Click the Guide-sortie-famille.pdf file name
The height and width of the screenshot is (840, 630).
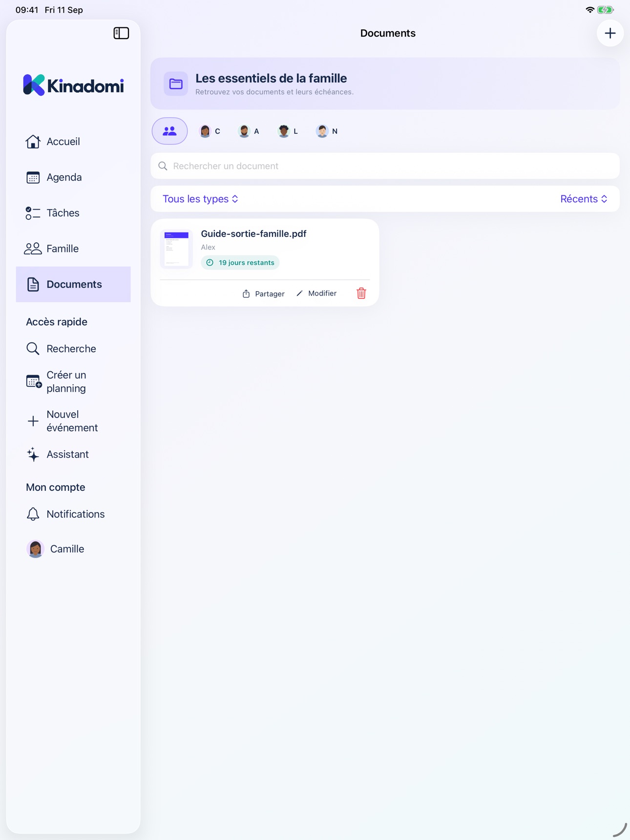point(253,233)
